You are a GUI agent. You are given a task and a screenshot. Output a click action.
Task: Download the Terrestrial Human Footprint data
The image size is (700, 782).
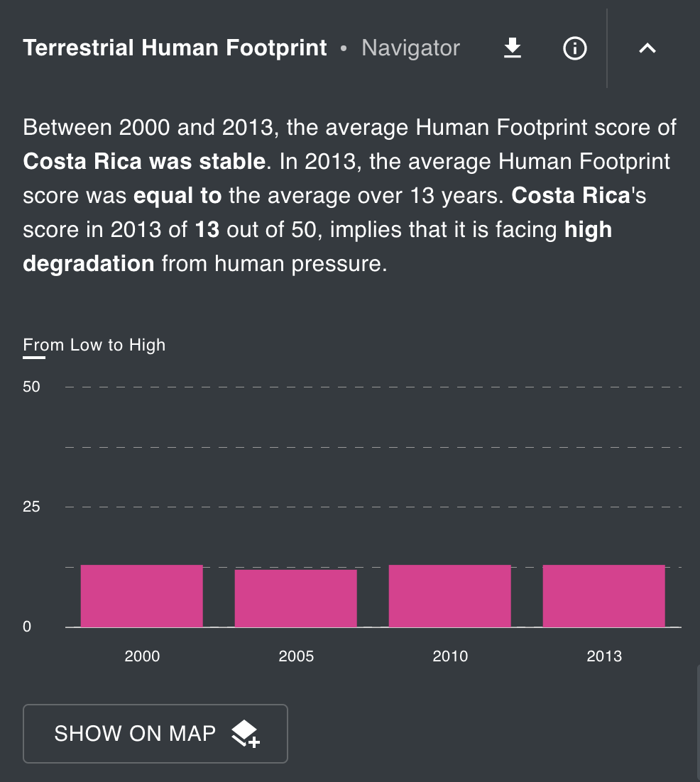512,48
